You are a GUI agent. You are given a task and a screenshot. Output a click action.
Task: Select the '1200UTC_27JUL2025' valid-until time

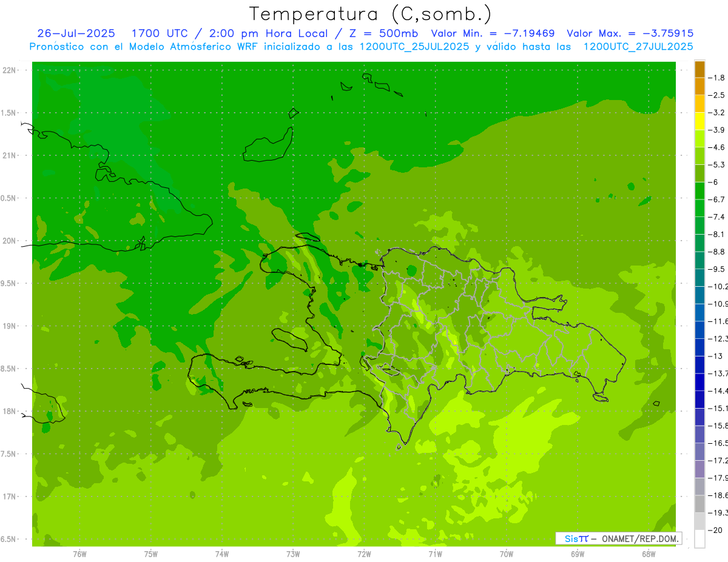pos(638,47)
